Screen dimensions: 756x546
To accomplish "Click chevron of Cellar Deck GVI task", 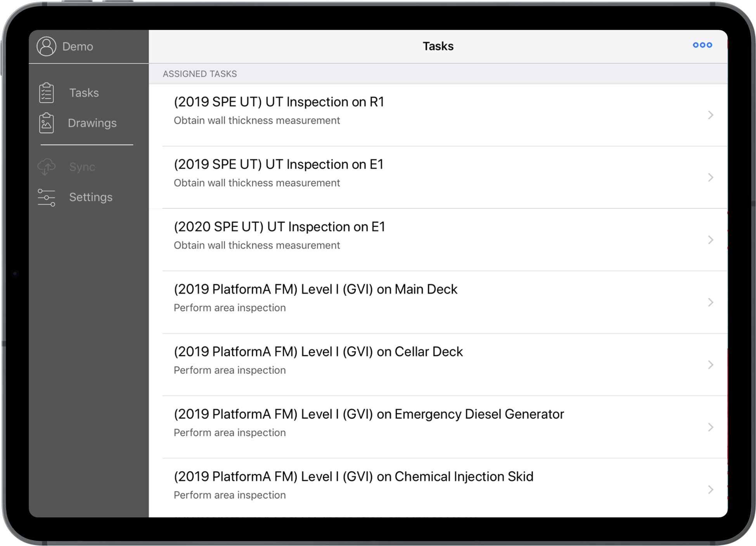I will 710,365.
